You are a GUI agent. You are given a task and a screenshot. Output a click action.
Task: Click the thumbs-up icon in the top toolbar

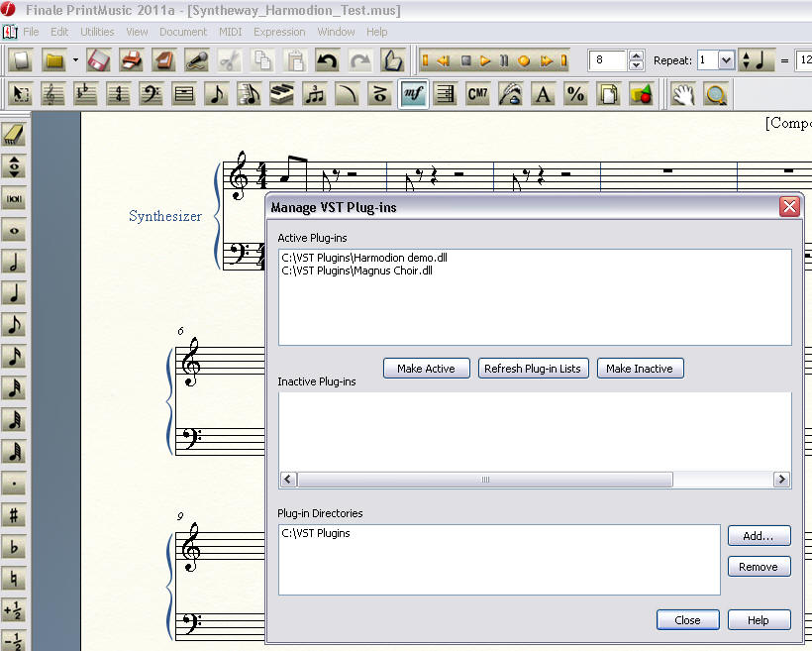tap(392, 60)
